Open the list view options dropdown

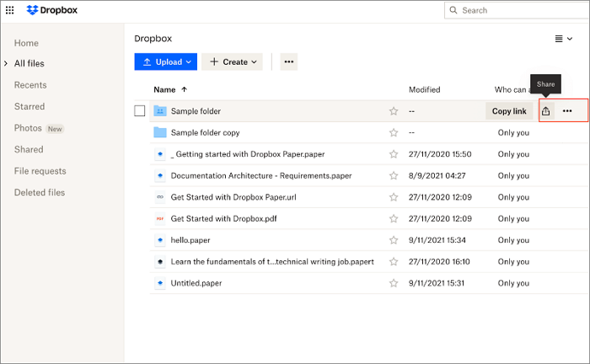pos(562,39)
